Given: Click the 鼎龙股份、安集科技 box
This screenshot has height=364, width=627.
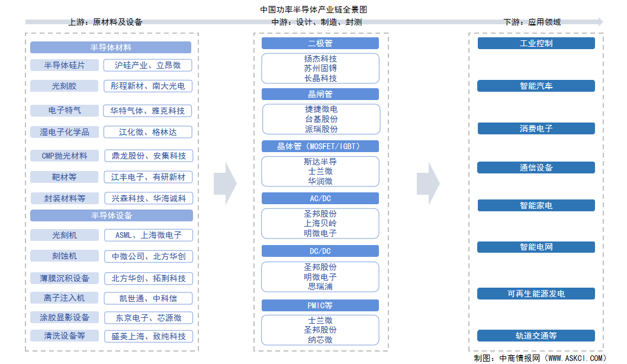Looking at the screenshot, I should 149,156.
